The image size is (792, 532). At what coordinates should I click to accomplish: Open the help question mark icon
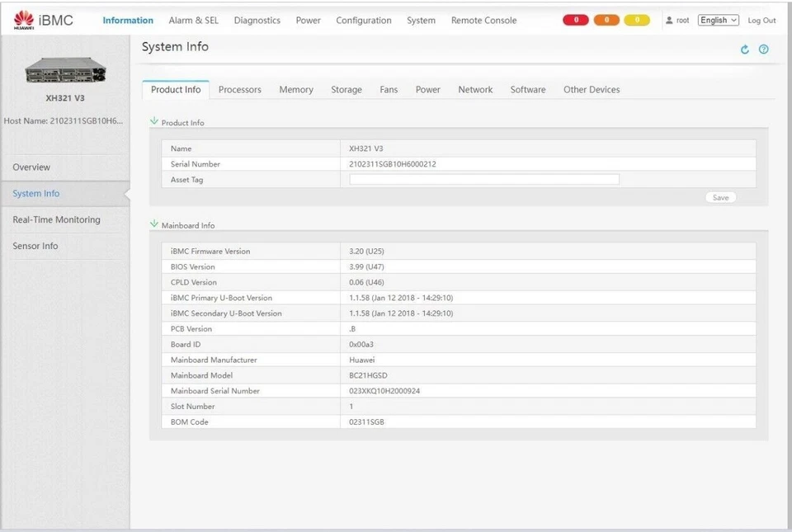(x=763, y=49)
